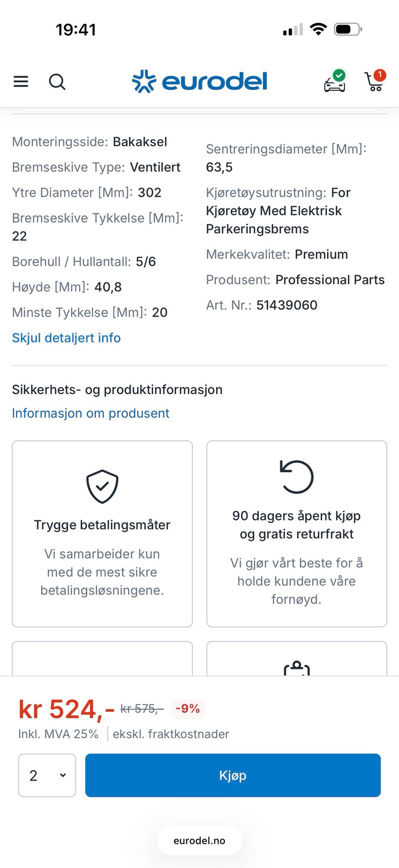Select the 90 dagers åpent kjøp card
Viewport: 399px width, 868px height.
click(296, 533)
